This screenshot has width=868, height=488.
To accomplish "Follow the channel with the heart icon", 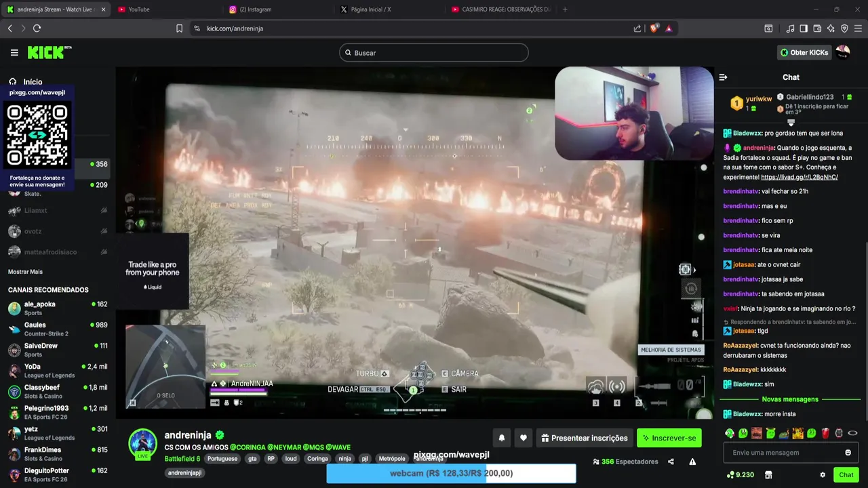I will coord(524,438).
